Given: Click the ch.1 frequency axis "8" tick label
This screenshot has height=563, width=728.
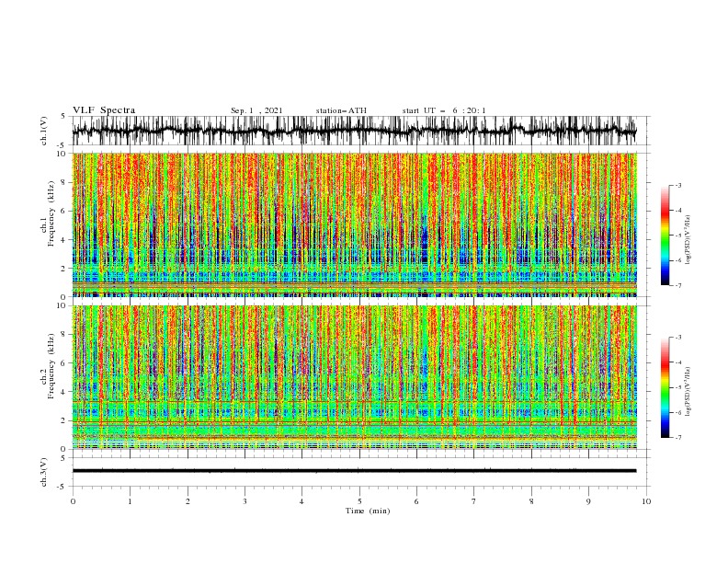Looking at the screenshot, I should (x=64, y=182).
